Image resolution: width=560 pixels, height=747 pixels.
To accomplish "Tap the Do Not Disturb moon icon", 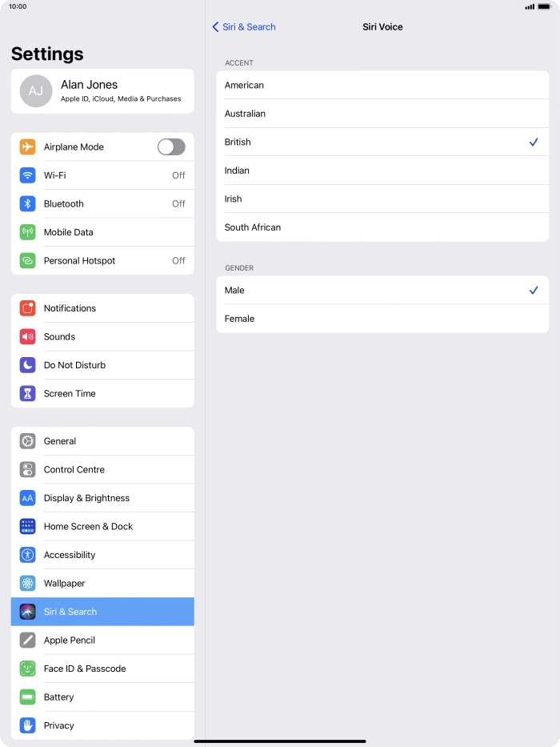I will tap(28, 365).
